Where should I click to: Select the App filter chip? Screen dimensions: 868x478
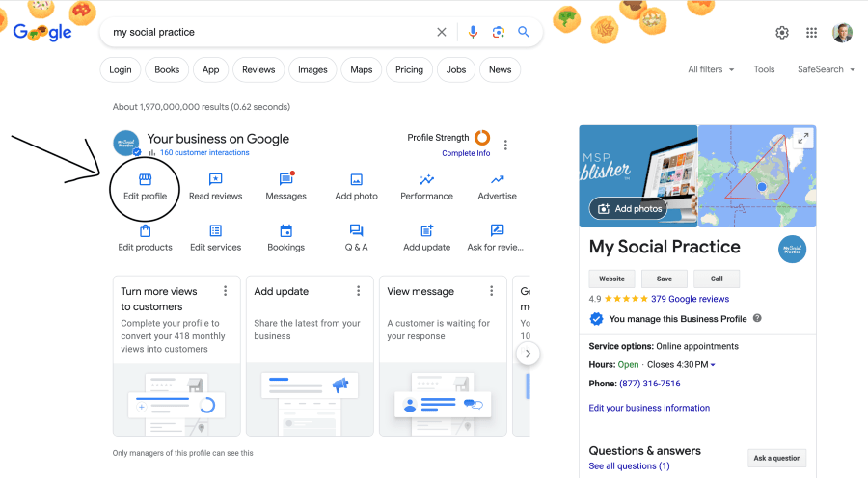210,69
